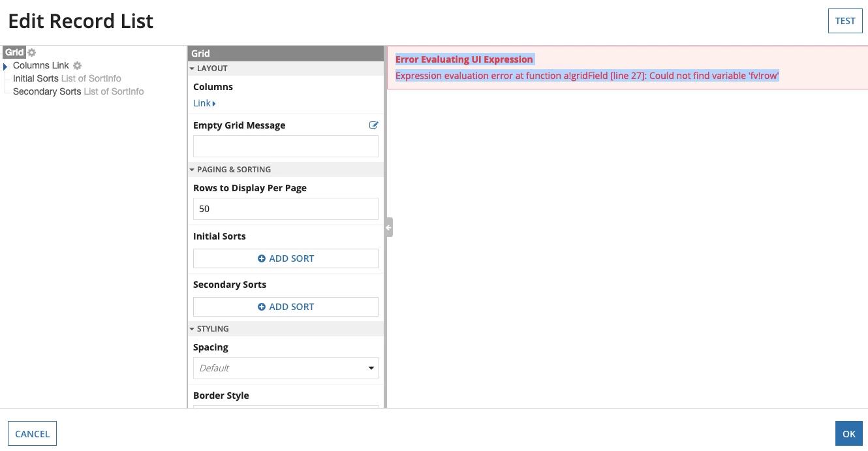Click the Empty Grid Message label
Screen dimensions: 868x451
click(240, 125)
